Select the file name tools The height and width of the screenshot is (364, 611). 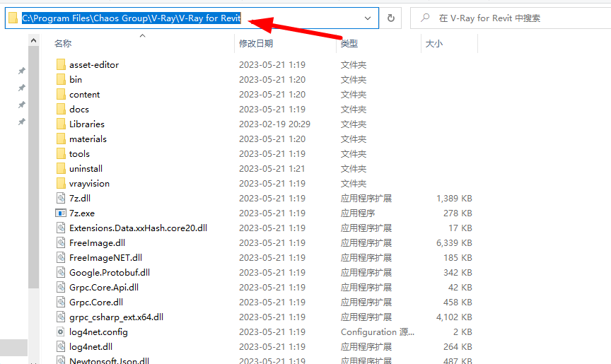coord(79,154)
